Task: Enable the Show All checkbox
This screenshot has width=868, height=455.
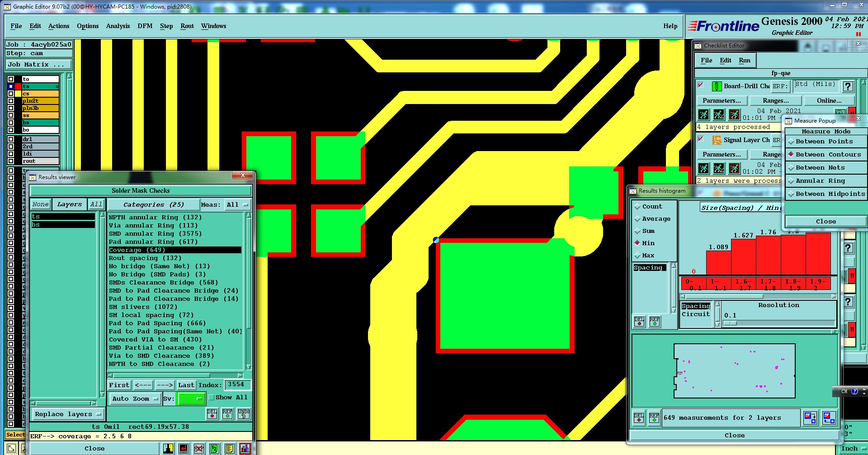Action: (211, 398)
